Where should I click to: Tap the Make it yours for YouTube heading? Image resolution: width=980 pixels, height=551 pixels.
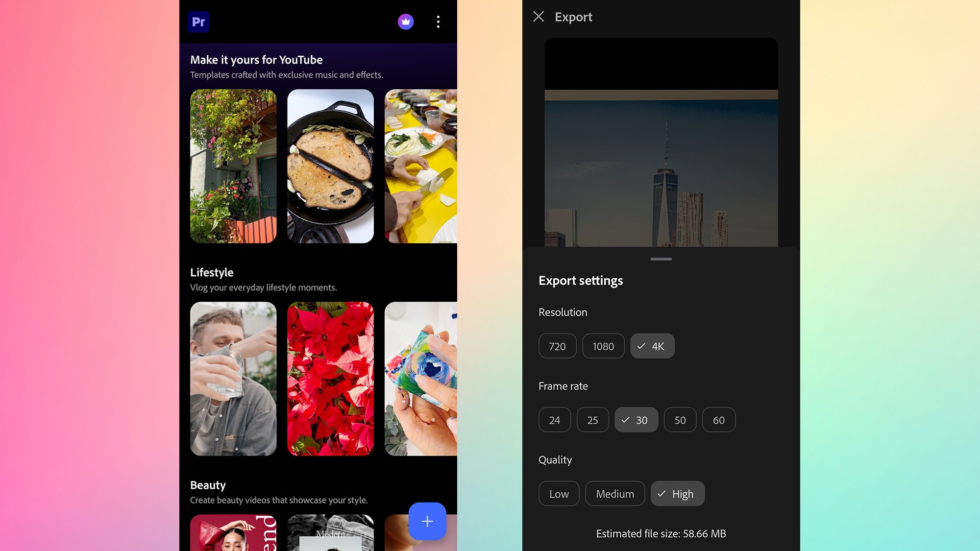point(256,60)
